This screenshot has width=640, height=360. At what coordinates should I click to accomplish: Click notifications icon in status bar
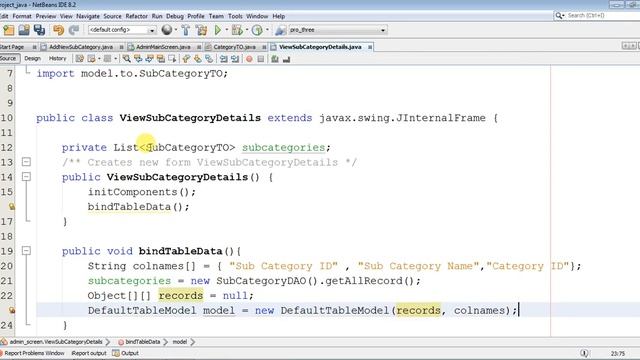(x=584, y=353)
